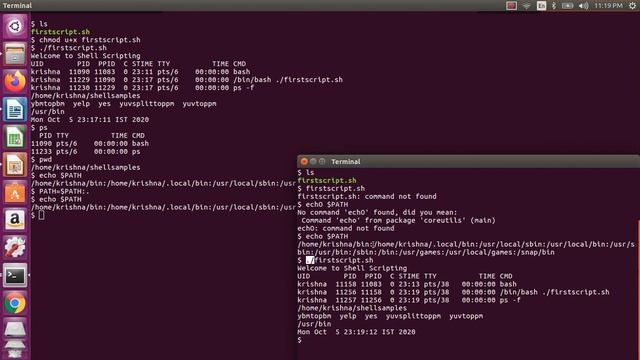Open LibreOffice Impress from the dock
Viewport: 640px width, 360px height.
pyautogui.click(x=15, y=165)
